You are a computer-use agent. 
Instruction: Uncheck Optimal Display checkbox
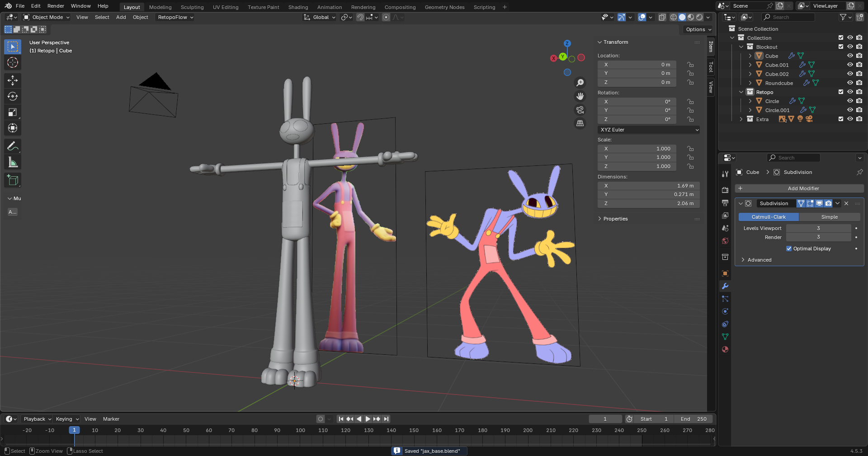(x=789, y=249)
